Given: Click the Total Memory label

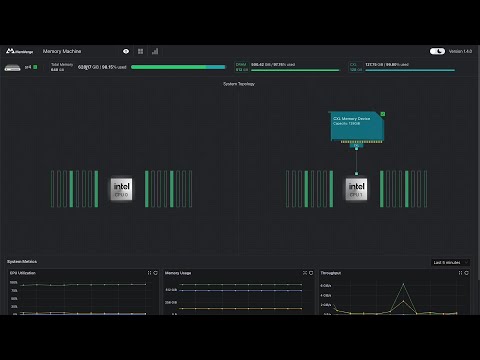Looking at the screenshot, I should click(x=62, y=64).
